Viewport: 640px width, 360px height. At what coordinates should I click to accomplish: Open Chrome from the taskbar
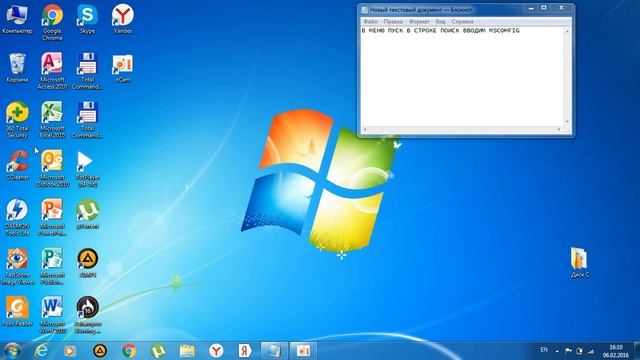(129, 351)
